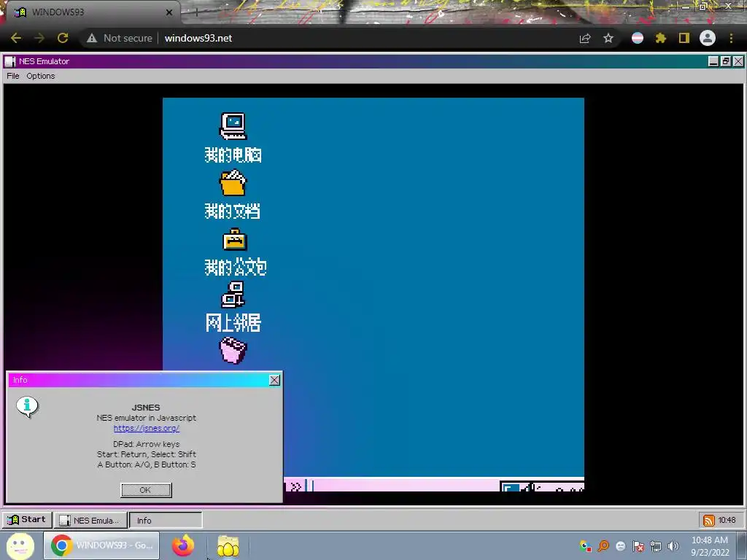
Task: Open the File menu in NES Emulator
Action: point(13,76)
